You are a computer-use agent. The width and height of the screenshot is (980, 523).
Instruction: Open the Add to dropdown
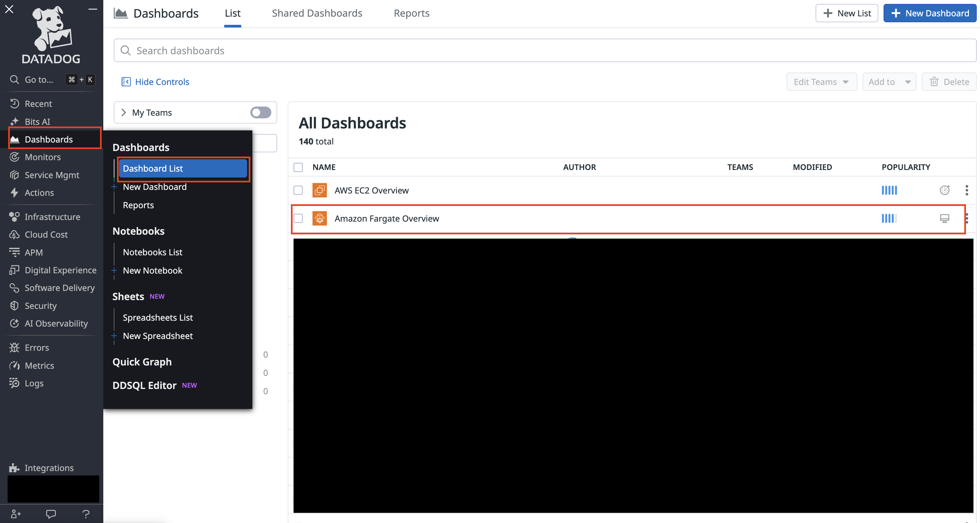coord(889,82)
